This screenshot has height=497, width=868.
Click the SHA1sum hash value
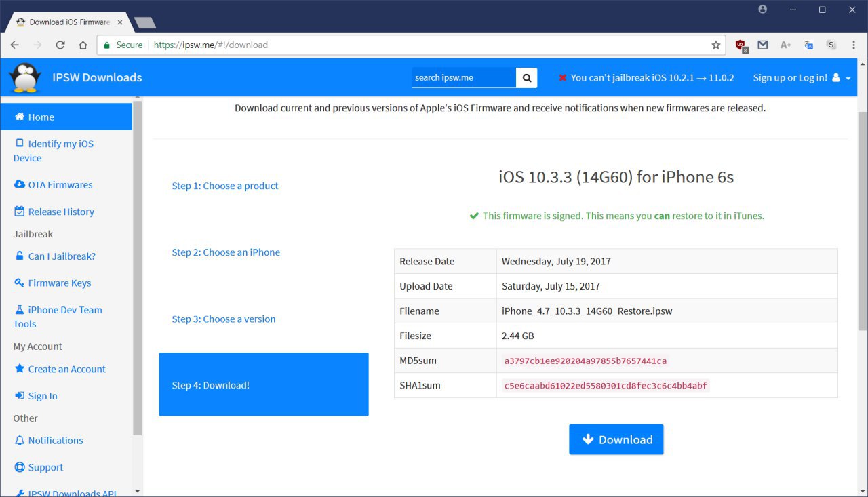point(606,386)
